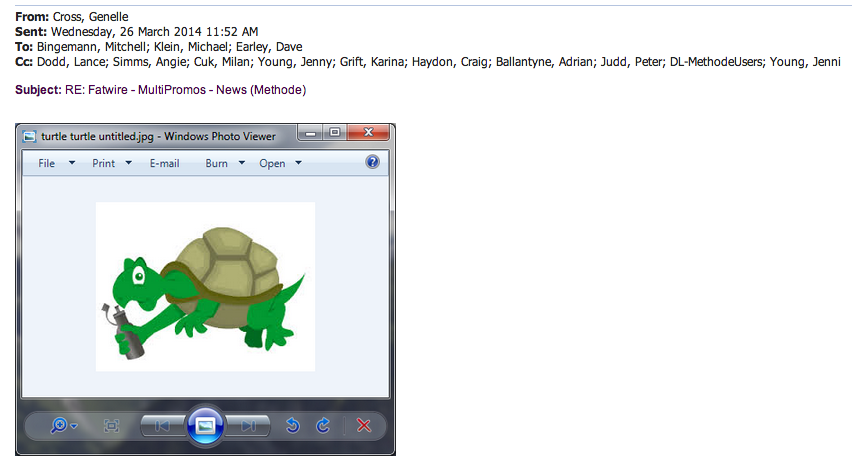Click Cc recipient Young, Jenny
852x467 pixels.
295,62
